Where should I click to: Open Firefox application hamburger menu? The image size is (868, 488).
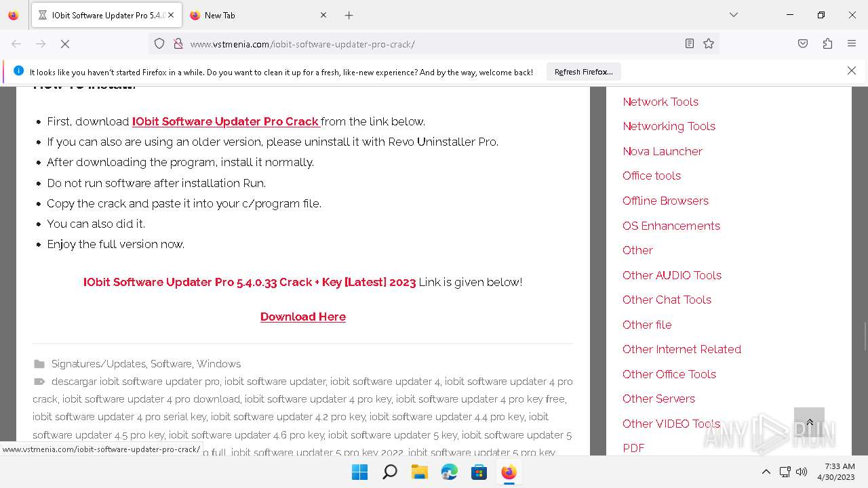pyautogui.click(x=852, y=44)
